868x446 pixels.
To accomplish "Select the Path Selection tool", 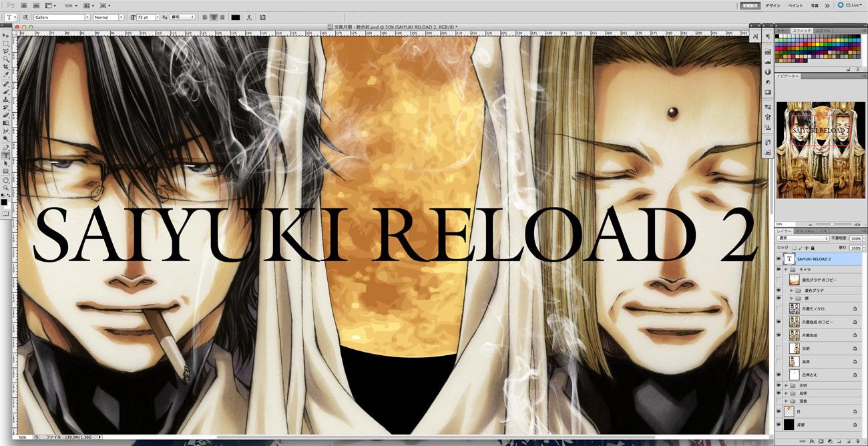I will click(x=5, y=163).
